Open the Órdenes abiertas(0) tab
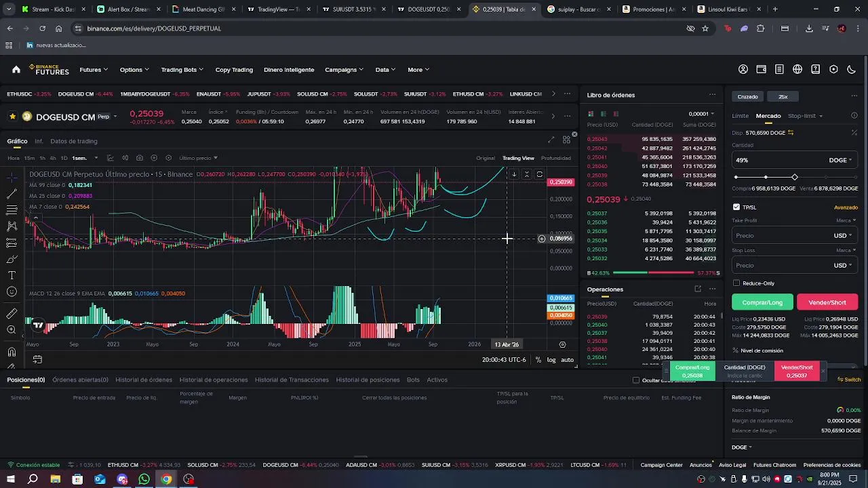Viewport: 868px width, 488px height. click(80, 380)
